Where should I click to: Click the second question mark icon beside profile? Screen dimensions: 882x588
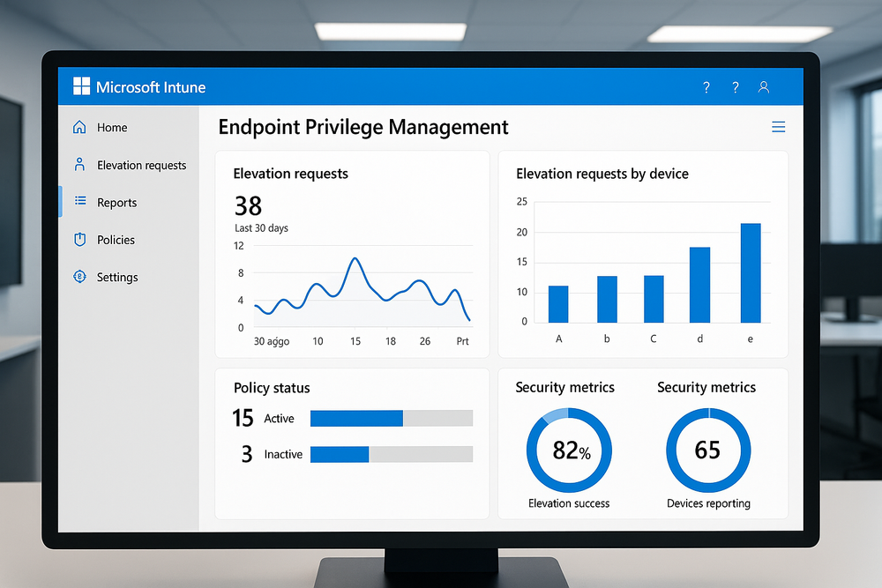(736, 87)
